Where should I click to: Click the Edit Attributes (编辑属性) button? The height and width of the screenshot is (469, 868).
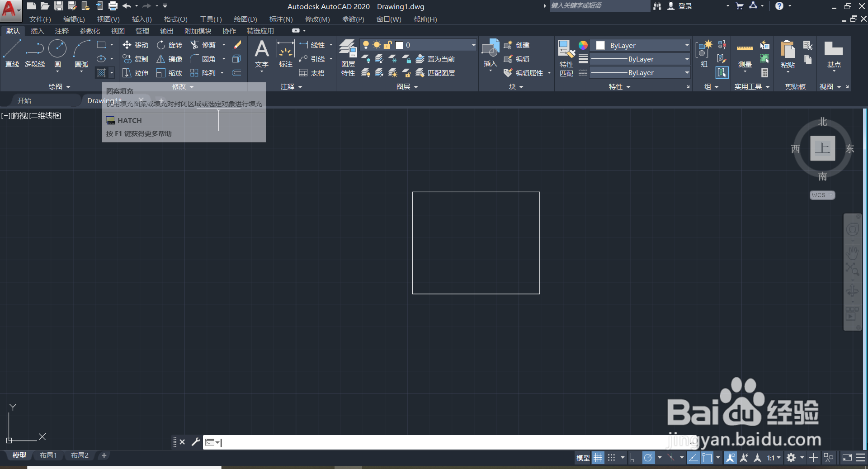tap(524, 73)
